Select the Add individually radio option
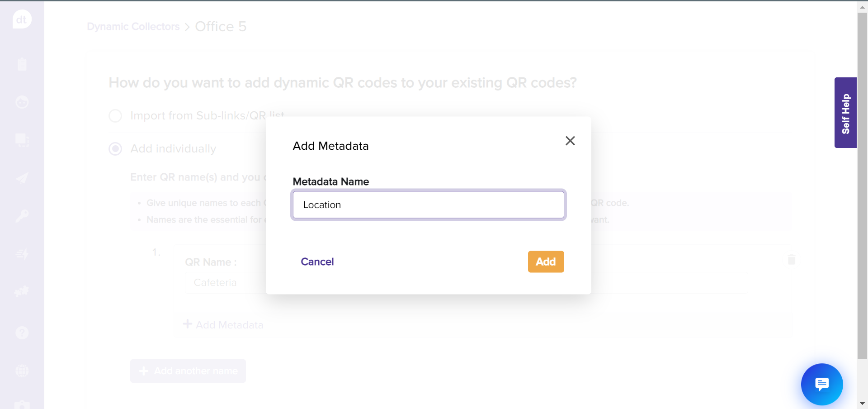 116,149
